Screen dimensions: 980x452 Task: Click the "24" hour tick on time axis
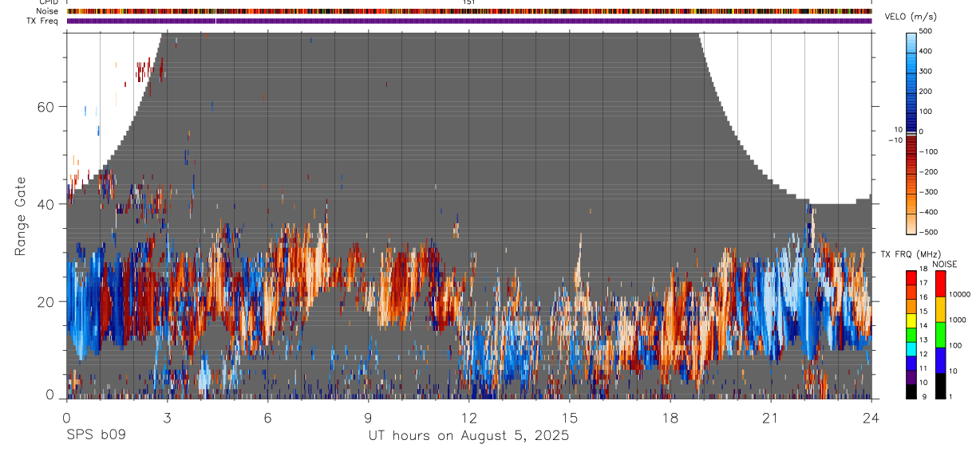[871, 417]
